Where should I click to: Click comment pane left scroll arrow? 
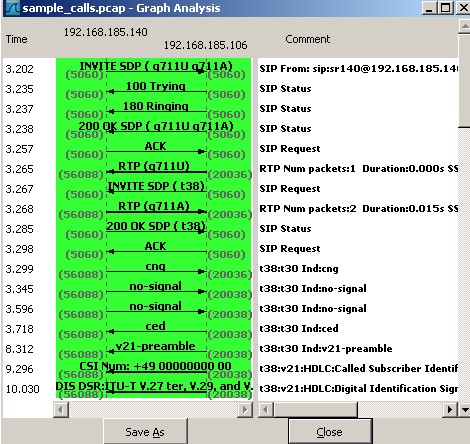tap(266, 409)
